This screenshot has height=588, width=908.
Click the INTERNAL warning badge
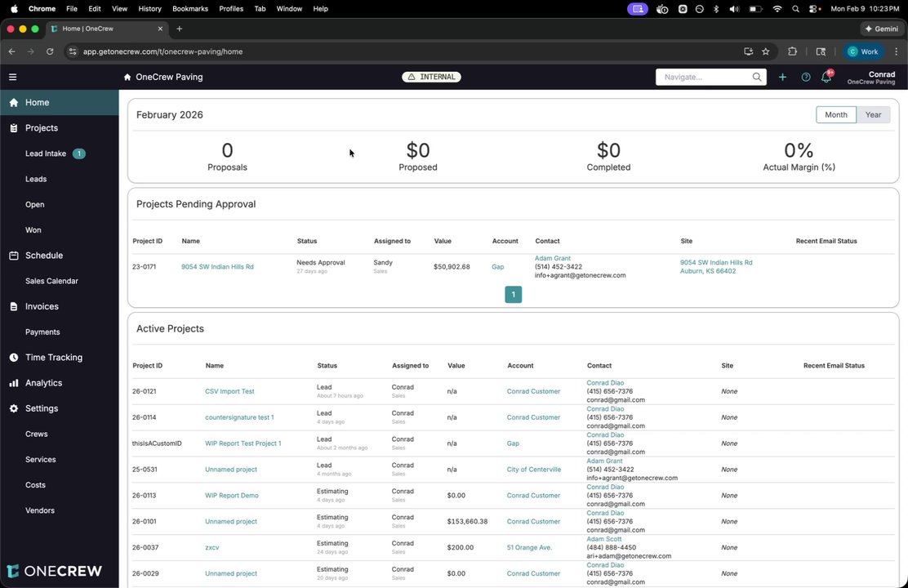coord(431,77)
